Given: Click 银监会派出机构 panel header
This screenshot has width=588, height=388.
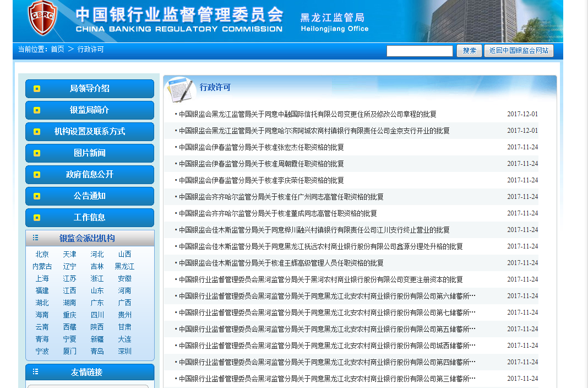Looking at the screenshot, I should [x=90, y=238].
